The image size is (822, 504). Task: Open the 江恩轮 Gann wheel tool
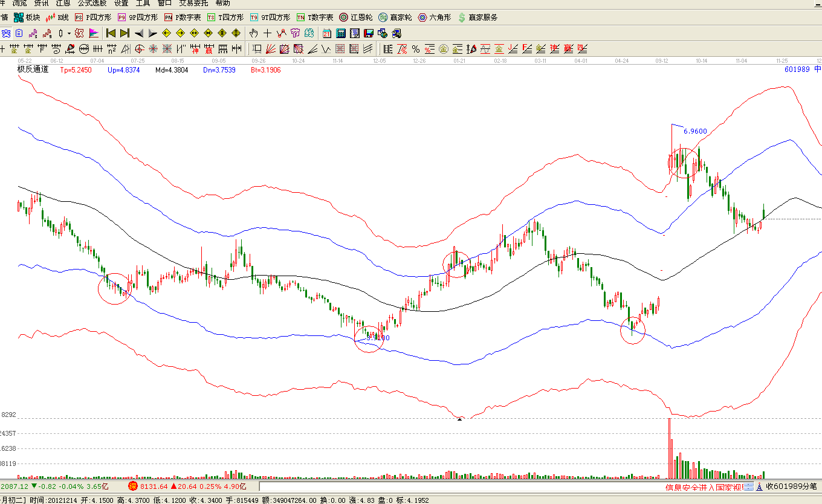(355, 18)
